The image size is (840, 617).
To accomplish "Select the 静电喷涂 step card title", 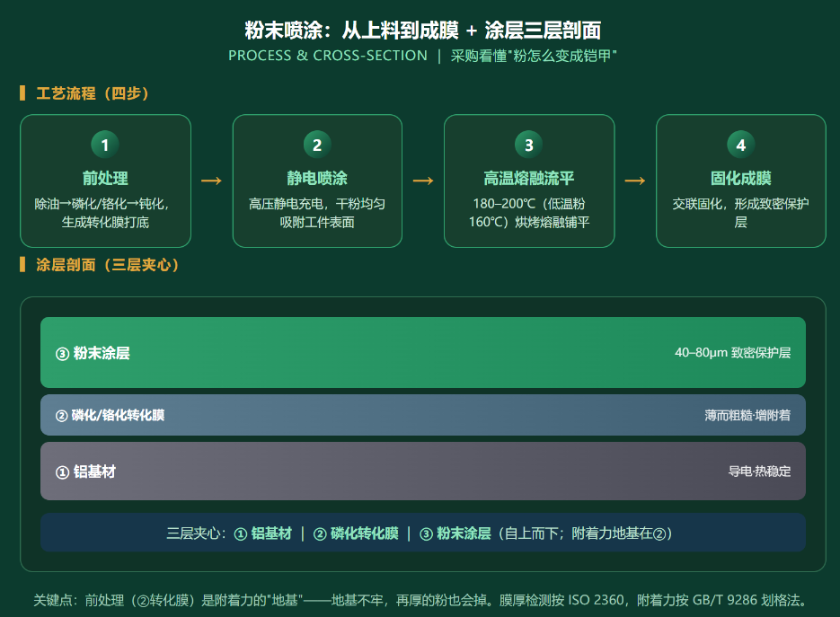I will click(317, 179).
